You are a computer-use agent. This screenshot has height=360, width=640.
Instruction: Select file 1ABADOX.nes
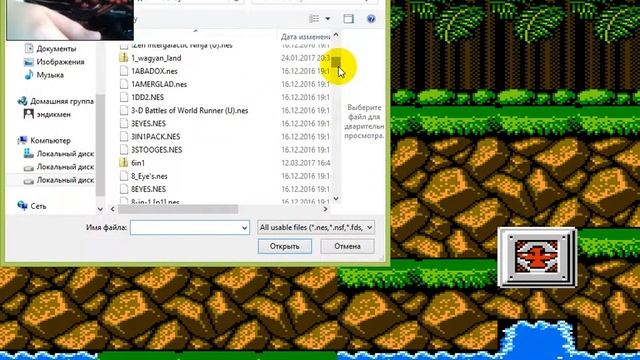[x=154, y=71]
